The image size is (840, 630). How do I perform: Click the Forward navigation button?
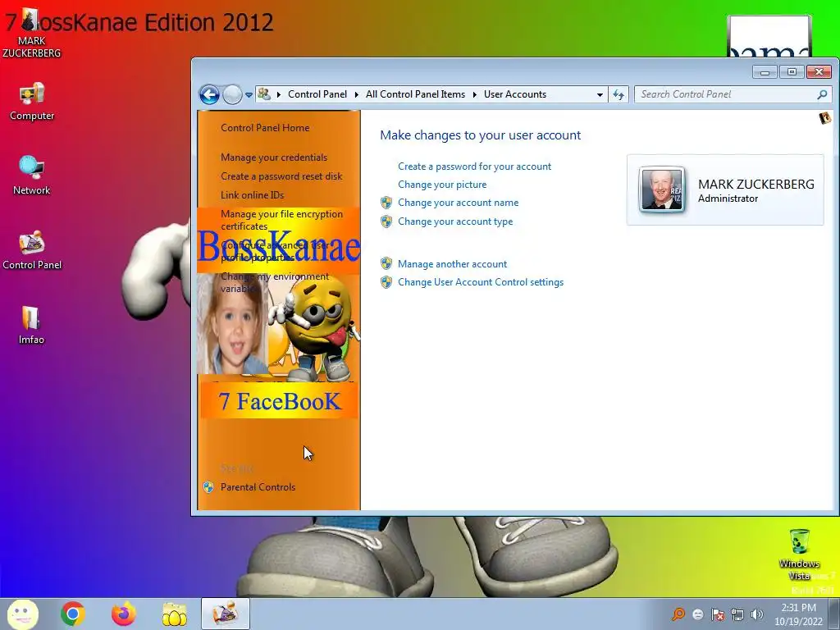pyautogui.click(x=232, y=95)
